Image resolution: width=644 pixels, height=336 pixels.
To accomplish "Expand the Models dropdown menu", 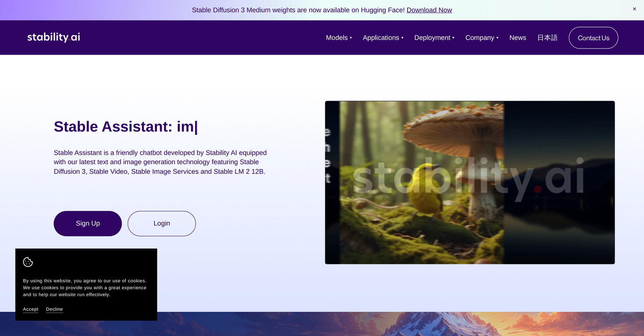I will click(339, 38).
